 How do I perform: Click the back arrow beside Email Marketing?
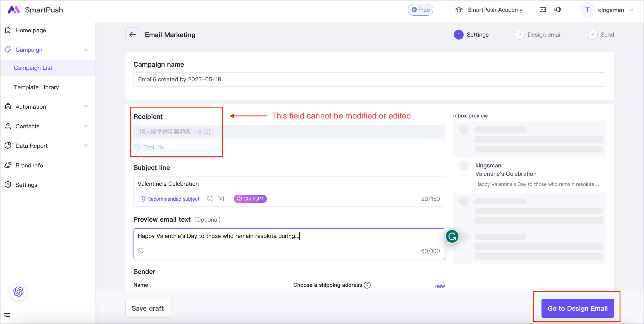[x=133, y=35]
